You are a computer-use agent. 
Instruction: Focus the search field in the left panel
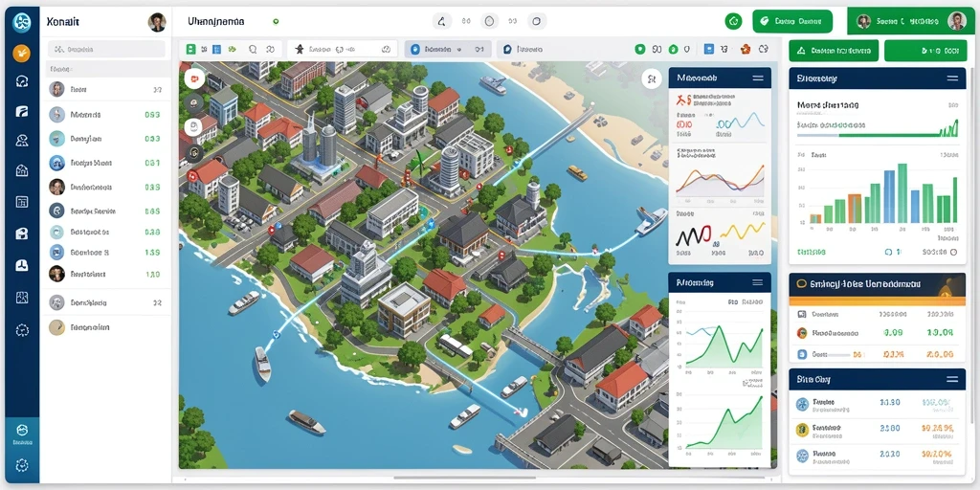pos(107,49)
